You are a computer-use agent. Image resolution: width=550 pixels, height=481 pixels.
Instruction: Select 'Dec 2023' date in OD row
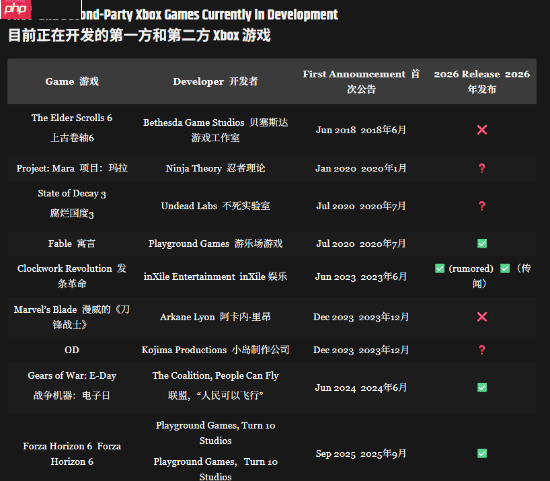333,350
